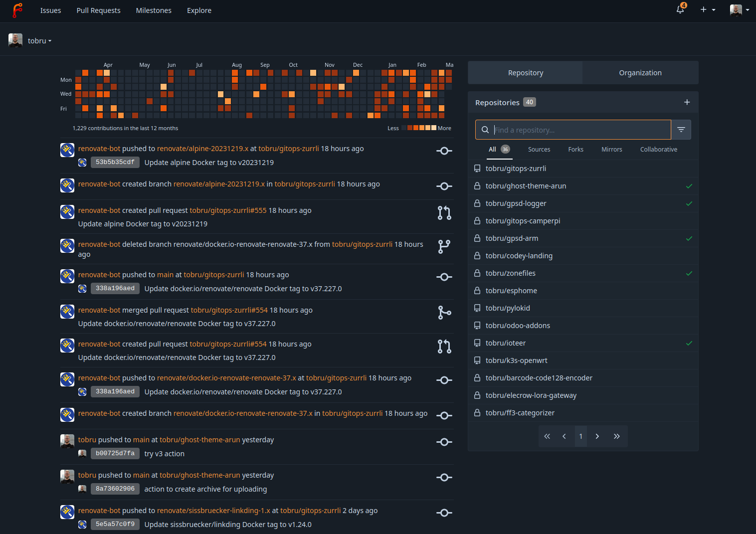Open the tobru username dropdown

[x=39, y=40]
